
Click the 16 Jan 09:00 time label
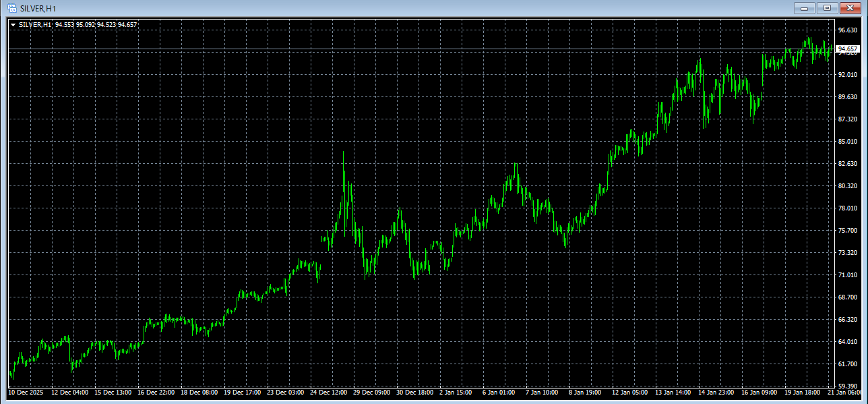tap(758, 392)
